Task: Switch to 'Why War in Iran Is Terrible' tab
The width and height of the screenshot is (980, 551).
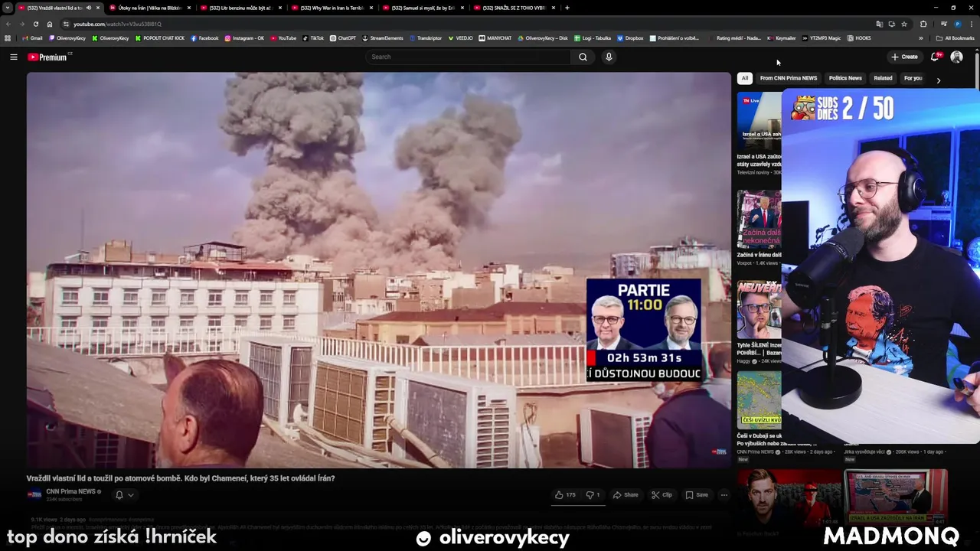Action: [x=332, y=8]
